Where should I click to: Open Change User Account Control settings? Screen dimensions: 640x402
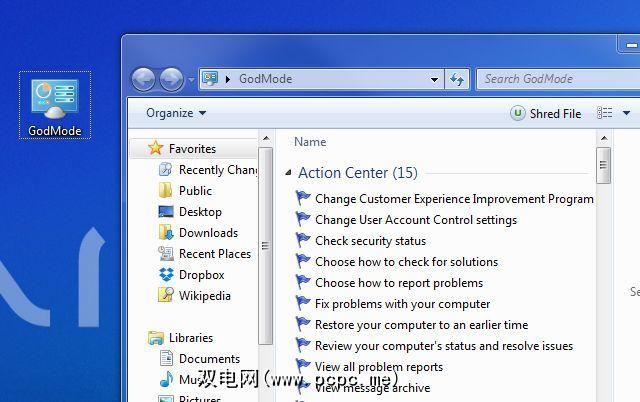tap(416, 220)
